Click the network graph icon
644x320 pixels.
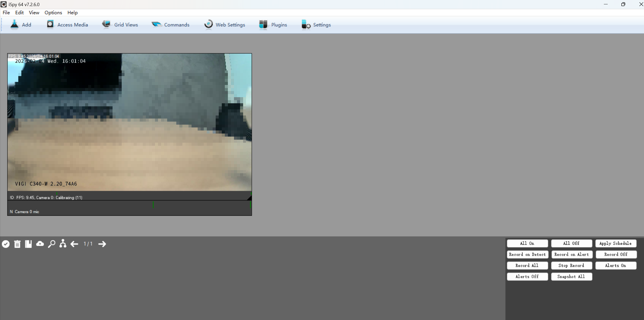click(62, 244)
